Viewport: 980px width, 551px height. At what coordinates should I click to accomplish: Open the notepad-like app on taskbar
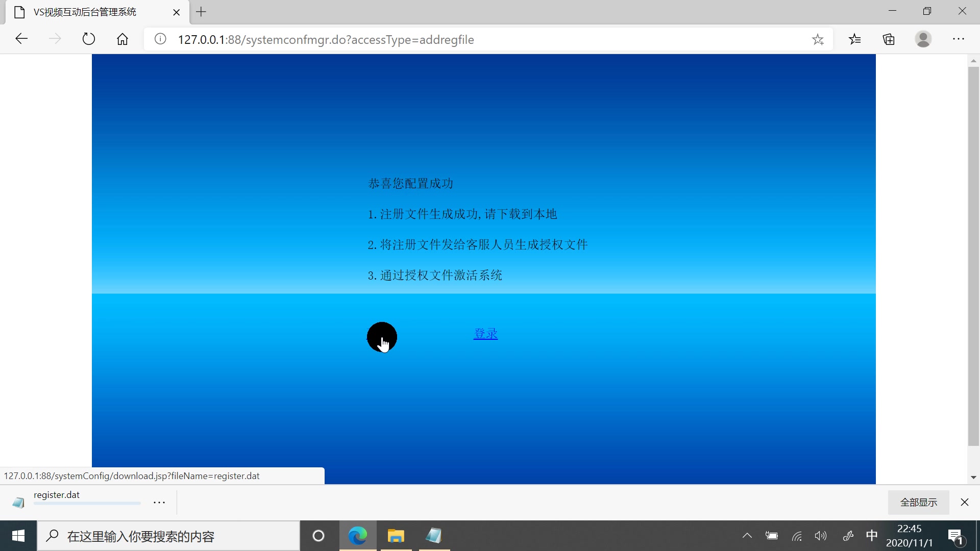click(434, 536)
